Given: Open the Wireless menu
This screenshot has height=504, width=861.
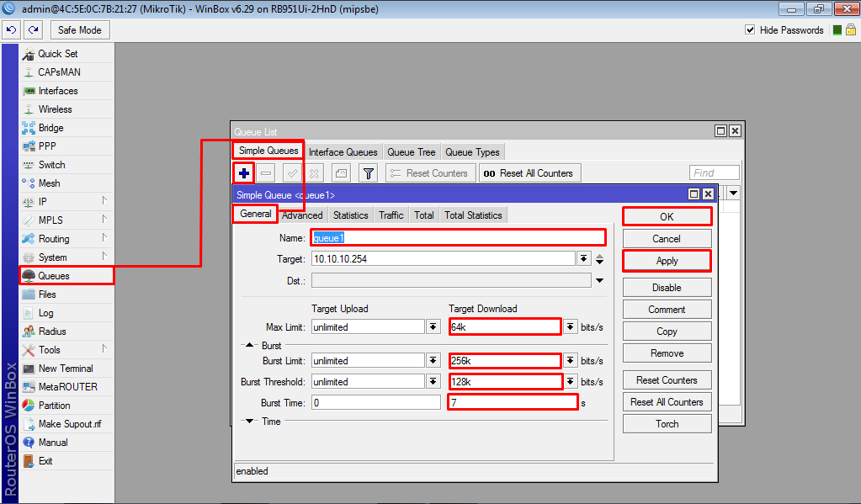Looking at the screenshot, I should 66,109.
